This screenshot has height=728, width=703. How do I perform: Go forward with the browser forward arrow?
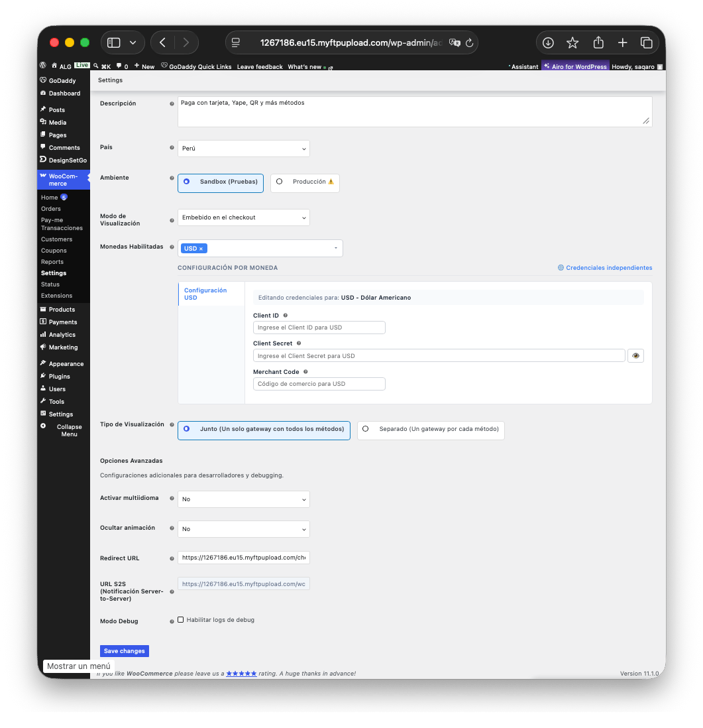pos(186,42)
